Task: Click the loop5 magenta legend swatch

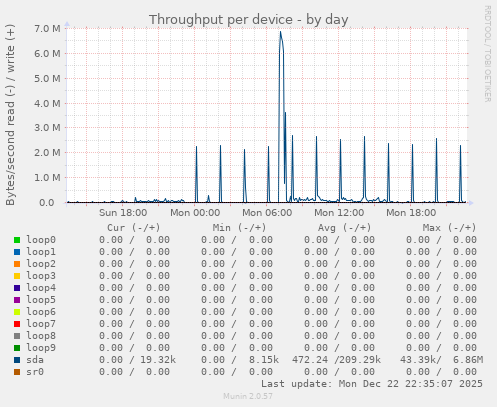Action: (x=17, y=300)
